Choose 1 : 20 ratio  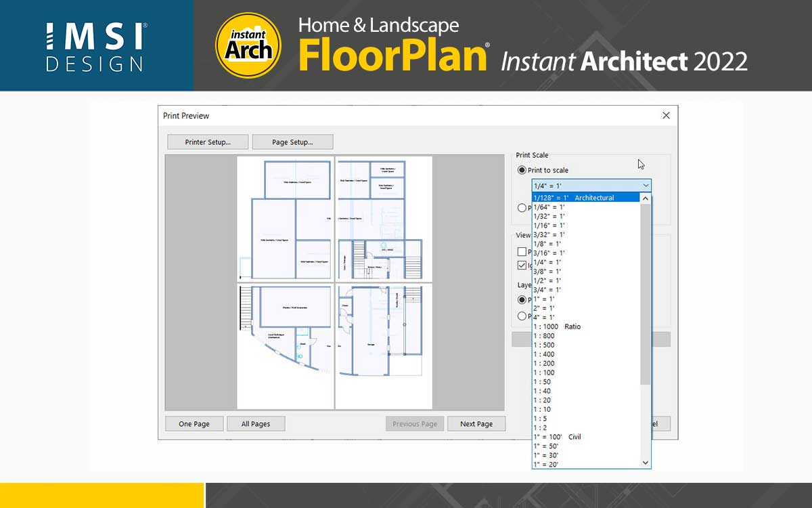[585, 400]
